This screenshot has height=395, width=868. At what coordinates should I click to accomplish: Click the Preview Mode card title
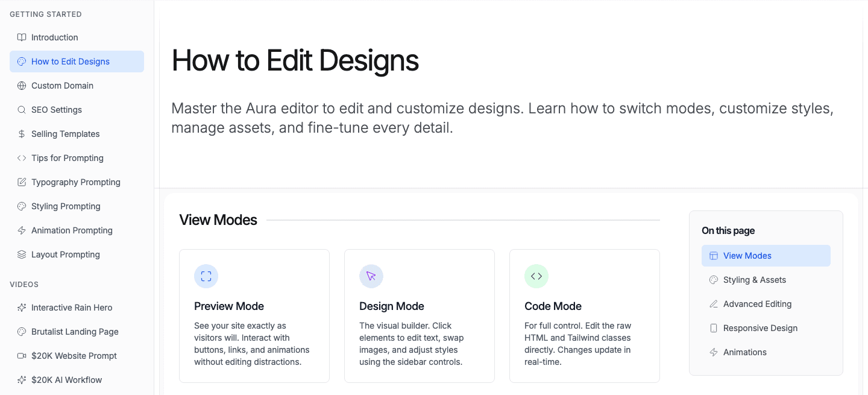[229, 306]
